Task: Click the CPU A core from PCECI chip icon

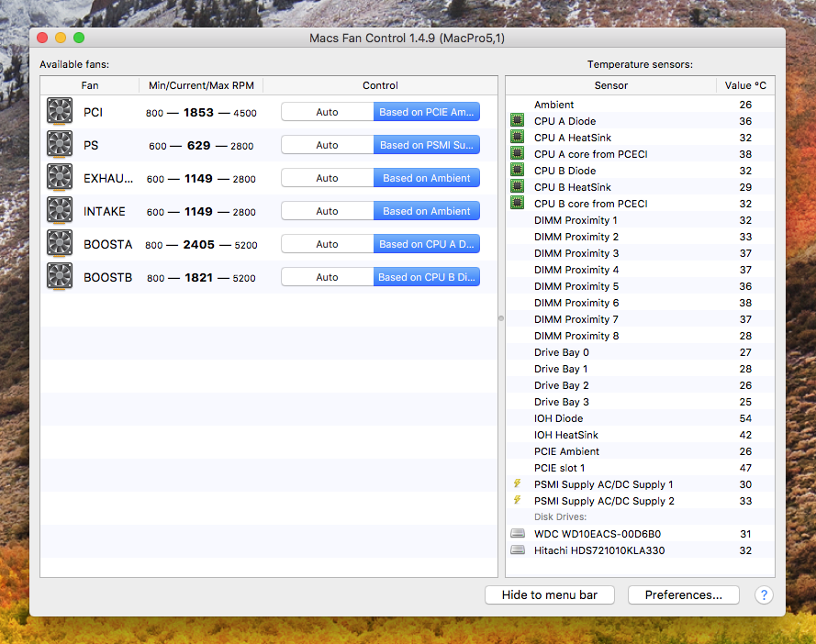Action: 517,153
